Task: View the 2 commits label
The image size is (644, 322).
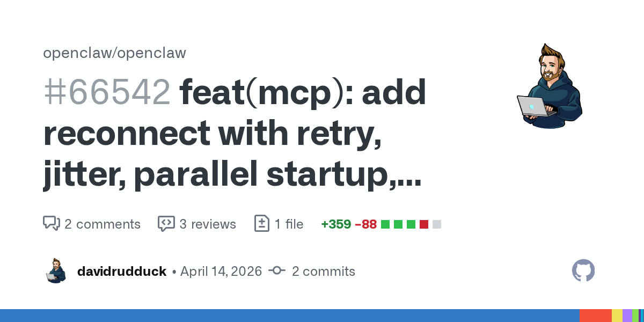Action: [x=323, y=271]
